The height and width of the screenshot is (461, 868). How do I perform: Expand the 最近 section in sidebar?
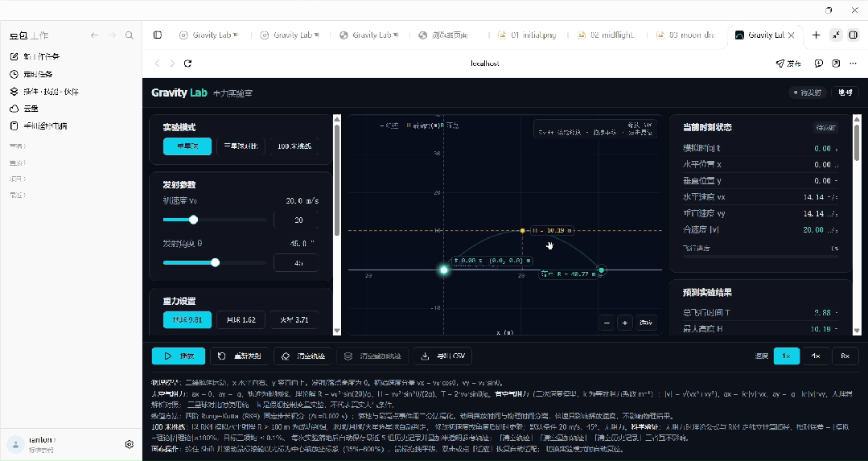[x=18, y=195]
